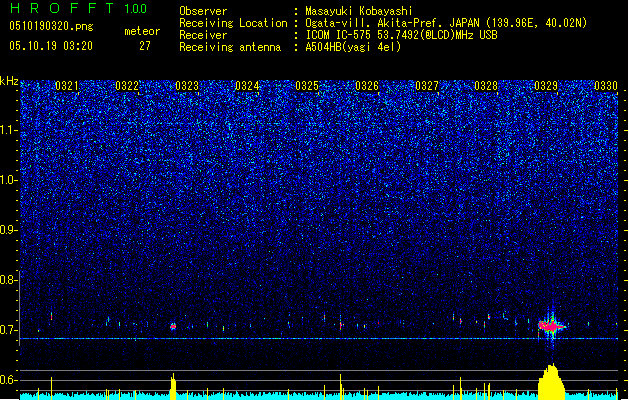
Task: Click the 'meteor' count label
Action: 142,31
